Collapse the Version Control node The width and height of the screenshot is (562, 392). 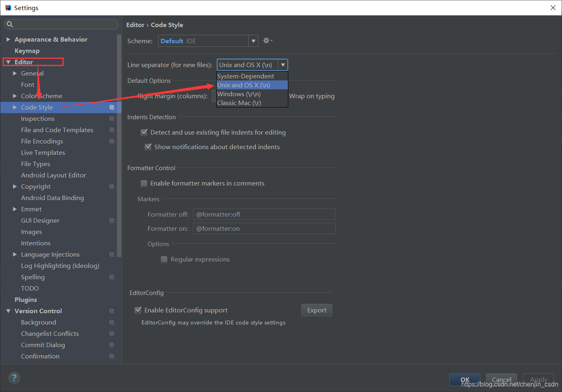[8, 311]
